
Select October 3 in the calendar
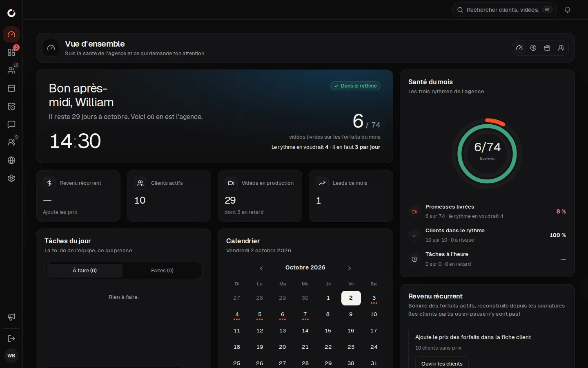(374, 298)
